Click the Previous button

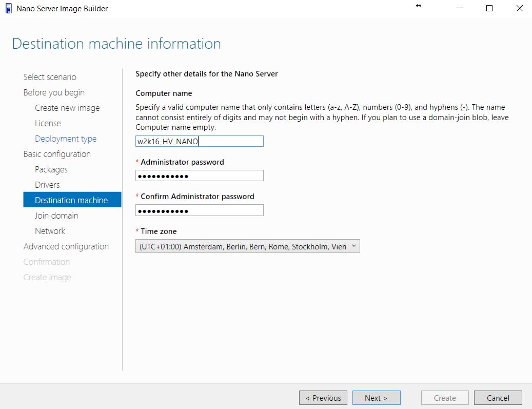coord(323,398)
